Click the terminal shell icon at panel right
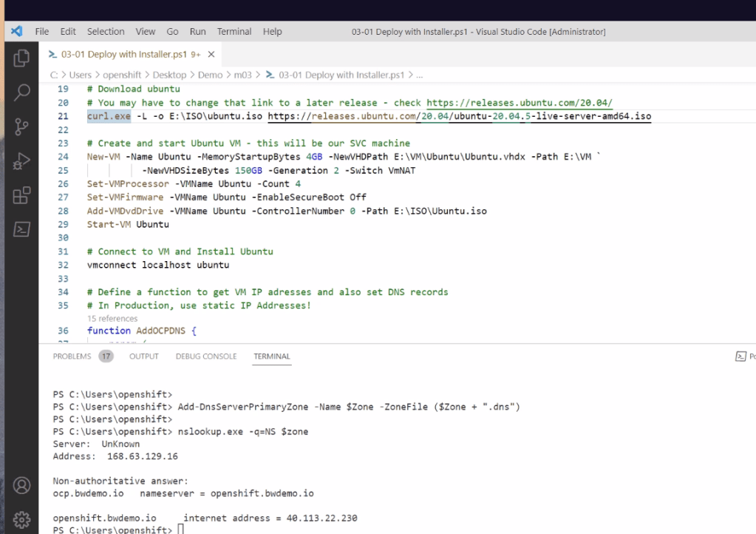The height and width of the screenshot is (534, 756). pyautogui.click(x=740, y=356)
